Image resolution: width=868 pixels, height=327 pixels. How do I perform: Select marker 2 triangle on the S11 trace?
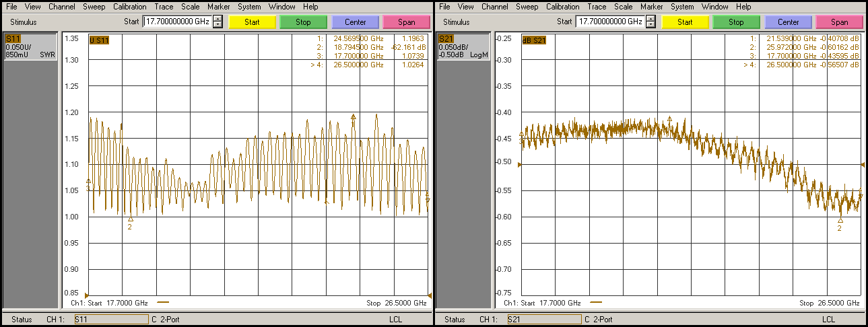(x=131, y=219)
